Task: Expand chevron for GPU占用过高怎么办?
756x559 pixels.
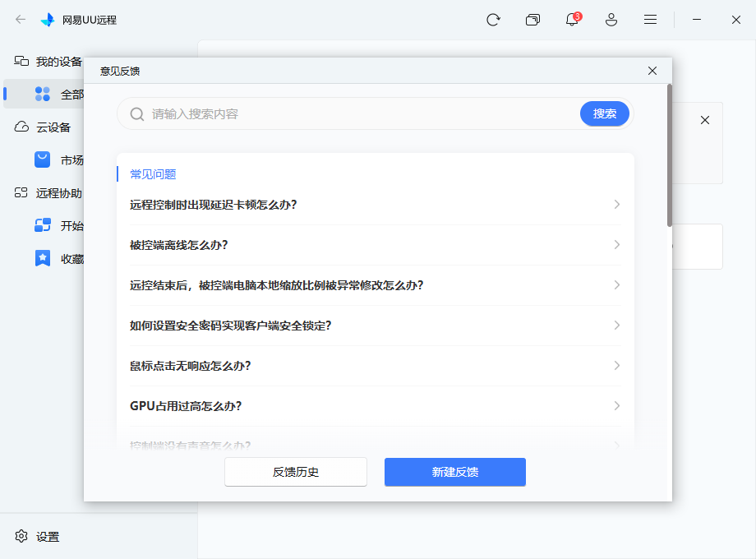Action: pos(616,405)
